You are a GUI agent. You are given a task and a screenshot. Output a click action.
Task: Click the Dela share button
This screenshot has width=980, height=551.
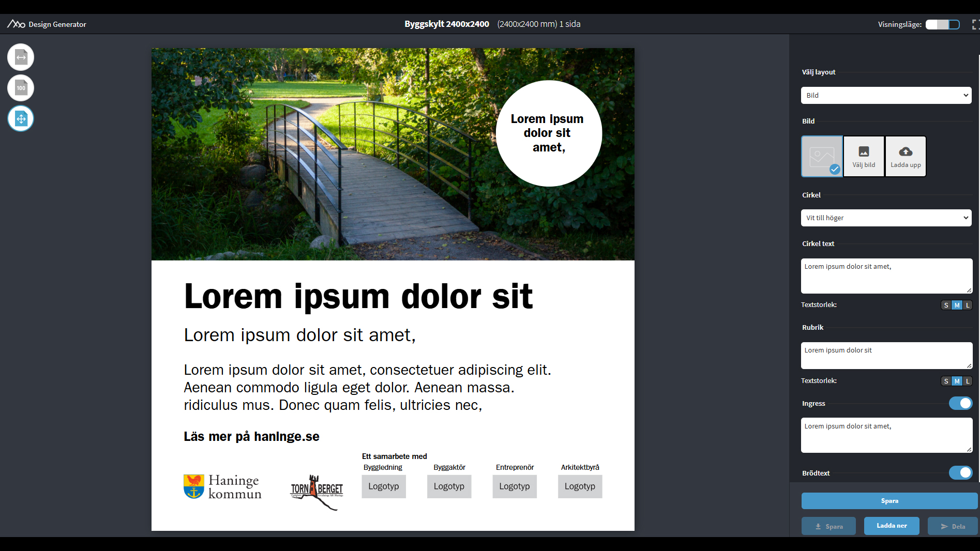pyautogui.click(x=953, y=526)
